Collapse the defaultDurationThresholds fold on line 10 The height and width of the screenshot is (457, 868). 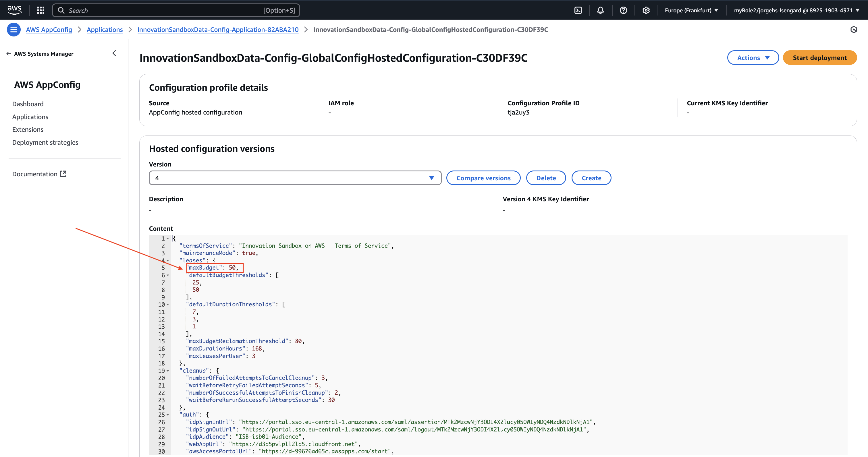pyautogui.click(x=168, y=305)
